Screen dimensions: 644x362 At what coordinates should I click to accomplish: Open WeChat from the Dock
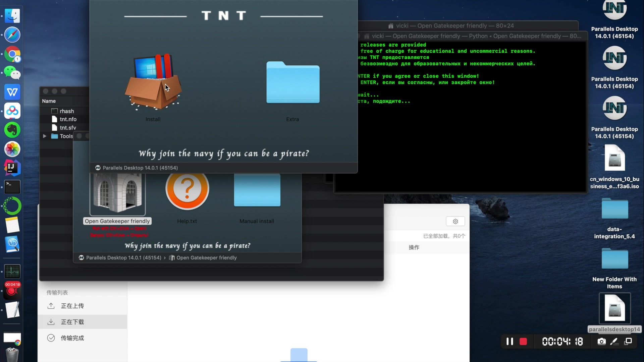pyautogui.click(x=12, y=73)
